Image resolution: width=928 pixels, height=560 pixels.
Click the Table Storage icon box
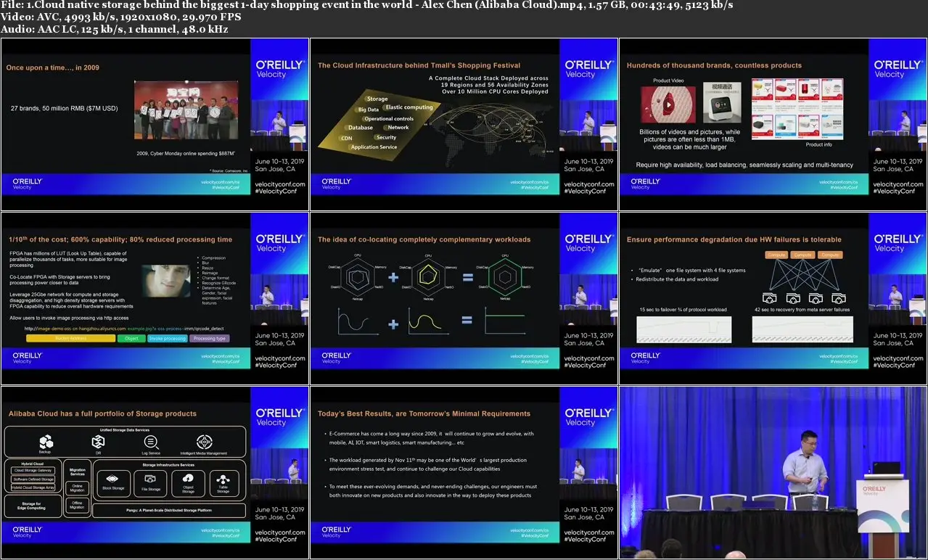pos(223,483)
